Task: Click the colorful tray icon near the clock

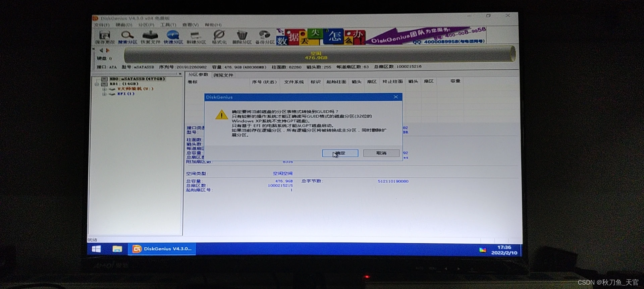Action: coord(483,250)
